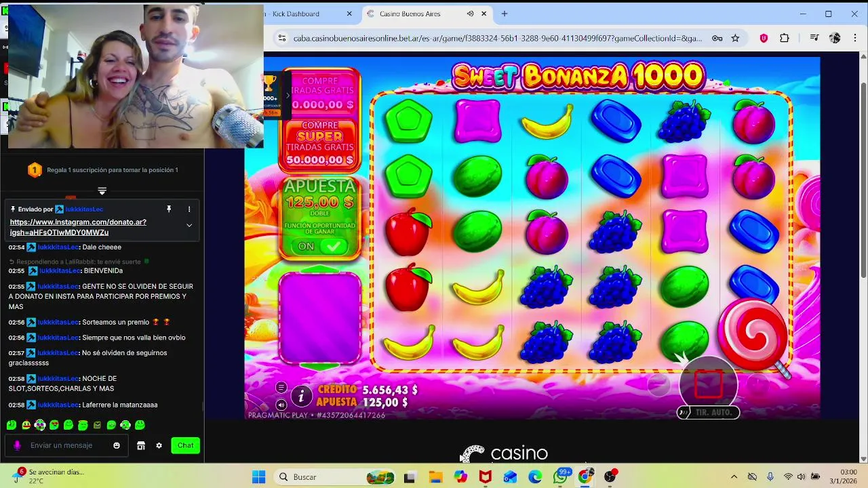868x488 pixels.
Task: Select the Casino Buenos Aires tab
Action: click(x=427, y=14)
